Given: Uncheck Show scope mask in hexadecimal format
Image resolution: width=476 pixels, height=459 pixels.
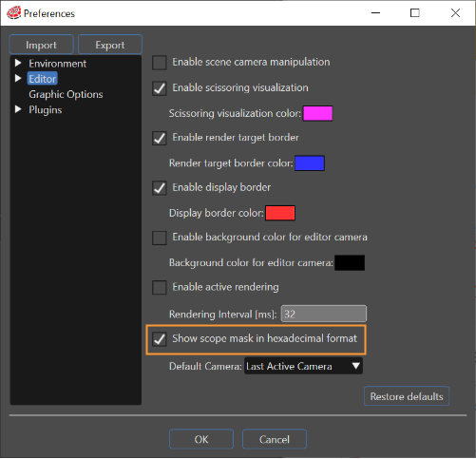Looking at the screenshot, I should (160, 339).
